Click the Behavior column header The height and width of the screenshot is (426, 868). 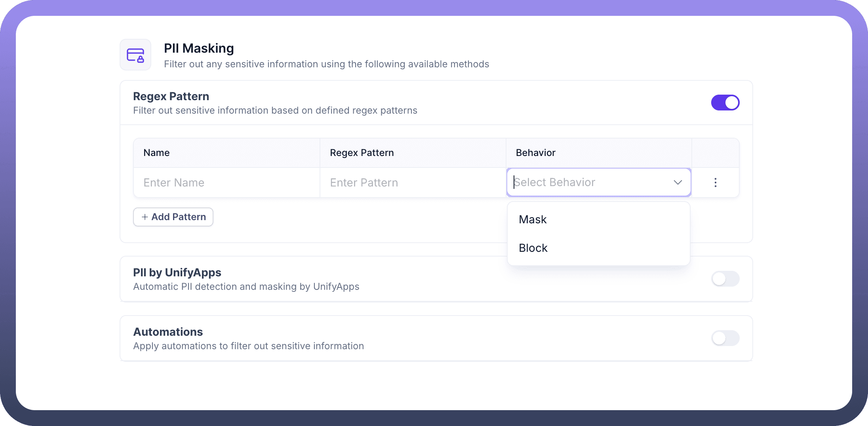click(535, 153)
